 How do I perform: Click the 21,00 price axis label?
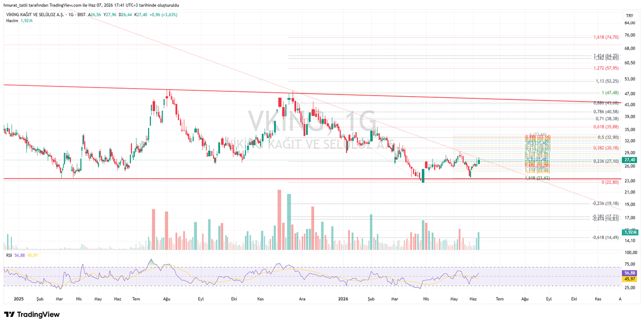point(630,192)
